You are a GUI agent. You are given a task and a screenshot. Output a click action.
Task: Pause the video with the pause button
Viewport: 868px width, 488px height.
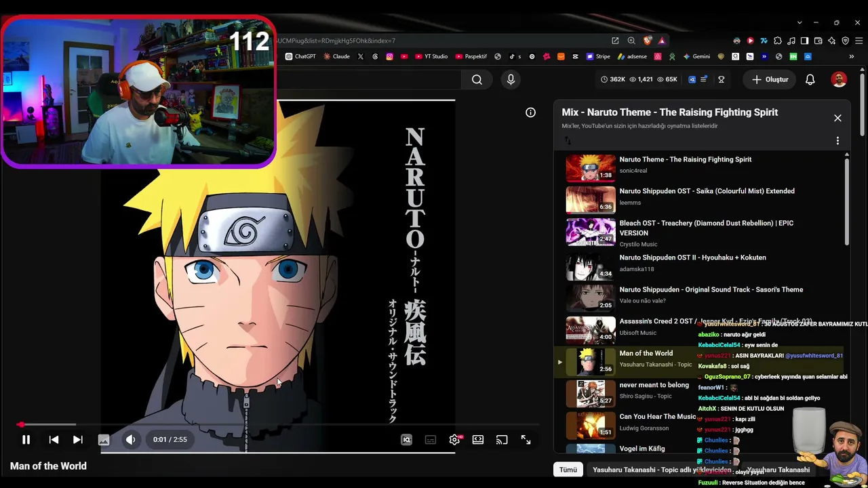[26, 440]
